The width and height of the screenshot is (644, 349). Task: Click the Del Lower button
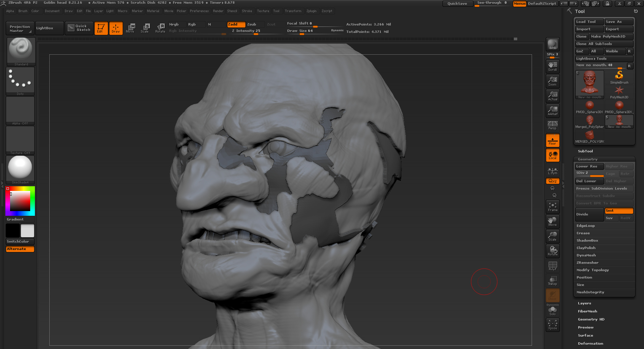(x=589, y=181)
